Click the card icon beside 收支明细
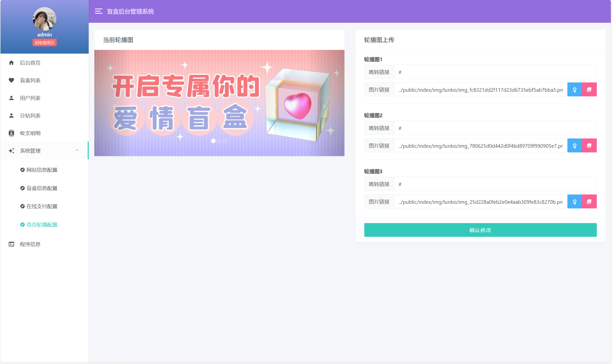This screenshot has width=612, height=364. coord(12,133)
